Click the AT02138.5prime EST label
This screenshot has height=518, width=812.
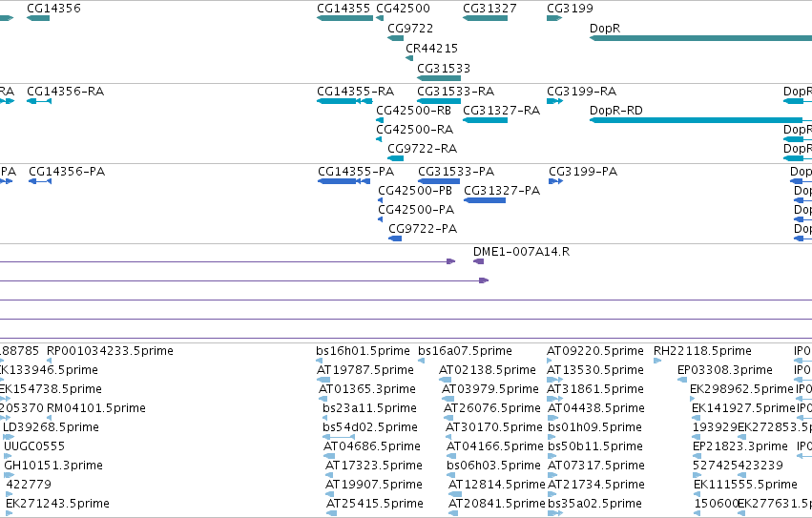(488, 370)
